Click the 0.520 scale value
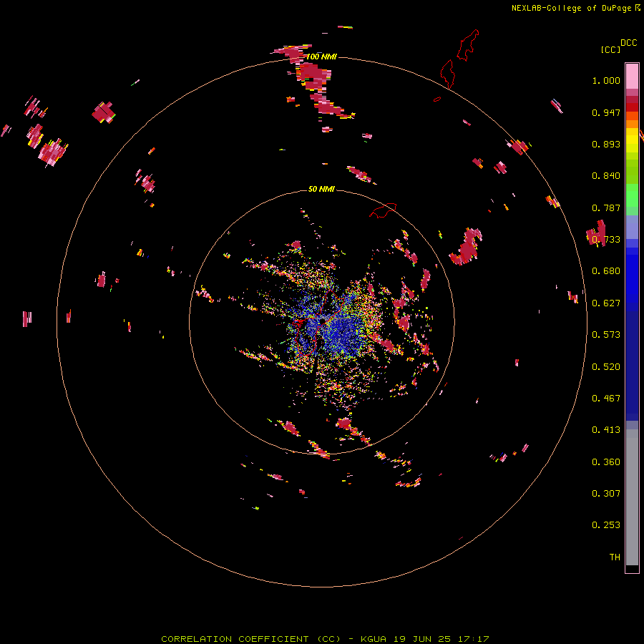The image size is (644, 644). click(606, 367)
